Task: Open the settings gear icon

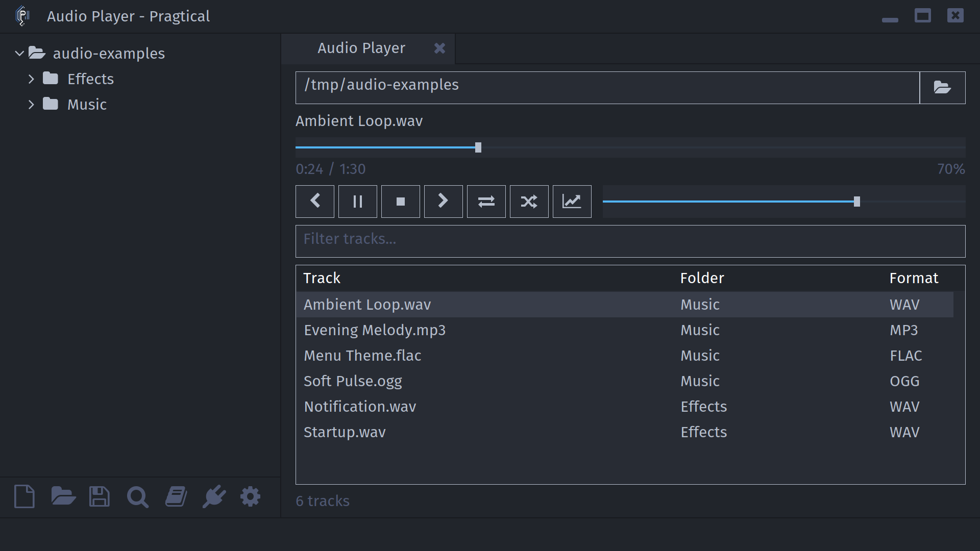Action: pyautogui.click(x=250, y=496)
